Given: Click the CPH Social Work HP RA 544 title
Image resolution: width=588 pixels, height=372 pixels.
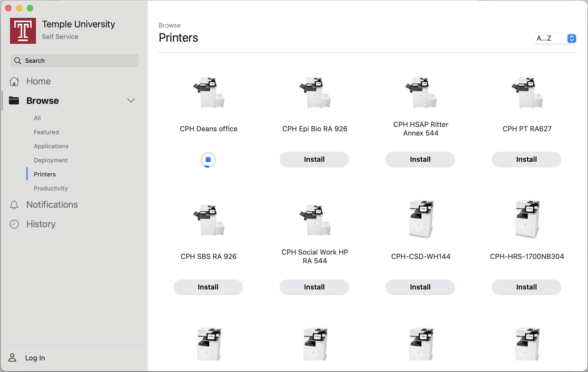Looking at the screenshot, I should pos(315,256).
